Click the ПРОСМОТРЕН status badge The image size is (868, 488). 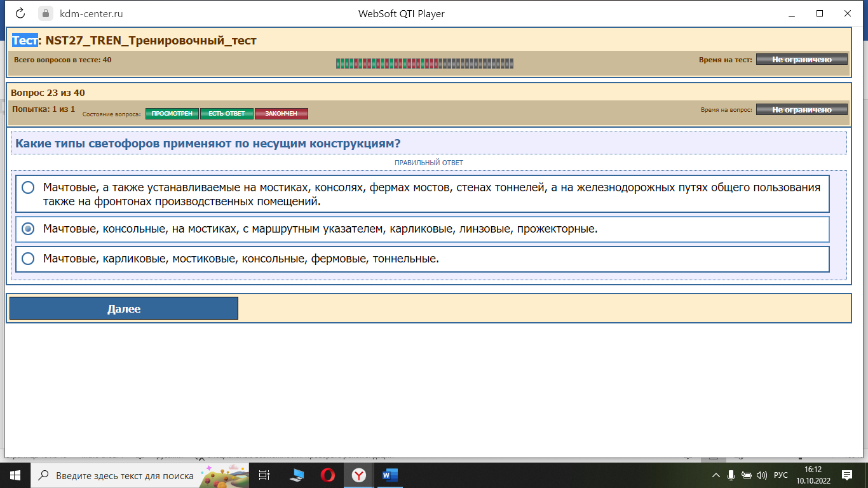(172, 114)
